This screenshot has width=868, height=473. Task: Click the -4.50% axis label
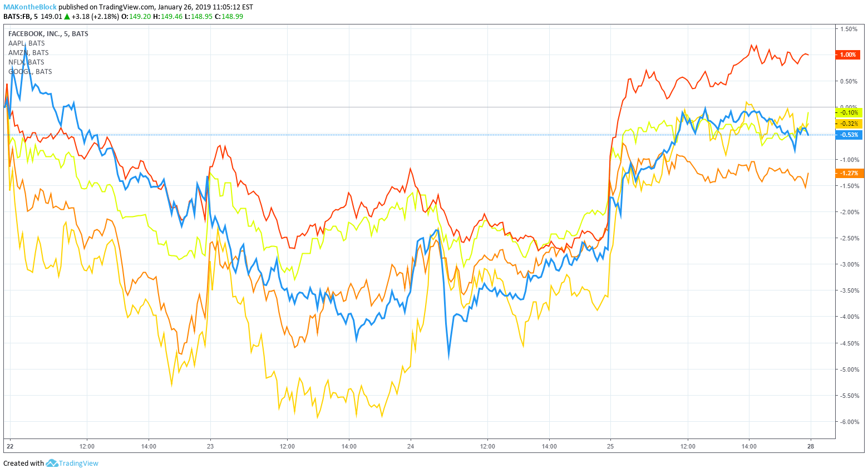tap(849, 343)
